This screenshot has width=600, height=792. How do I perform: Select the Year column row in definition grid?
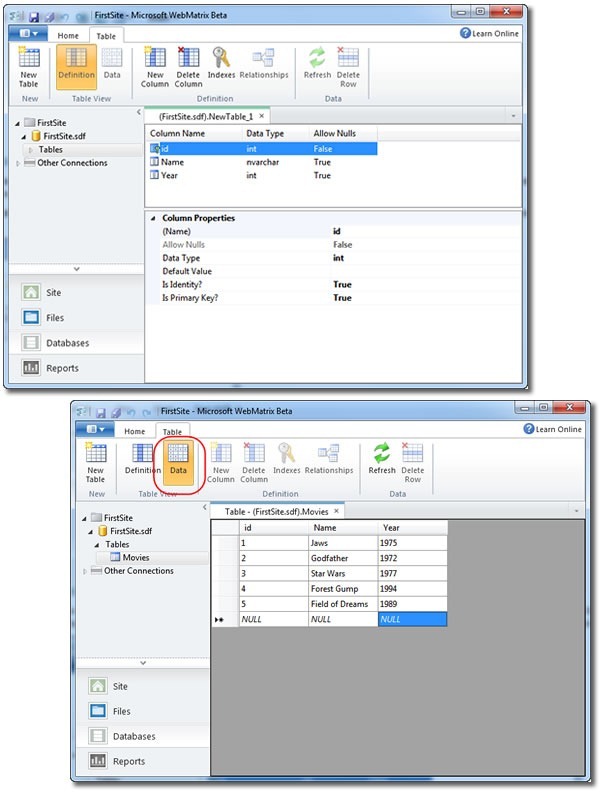click(261, 175)
